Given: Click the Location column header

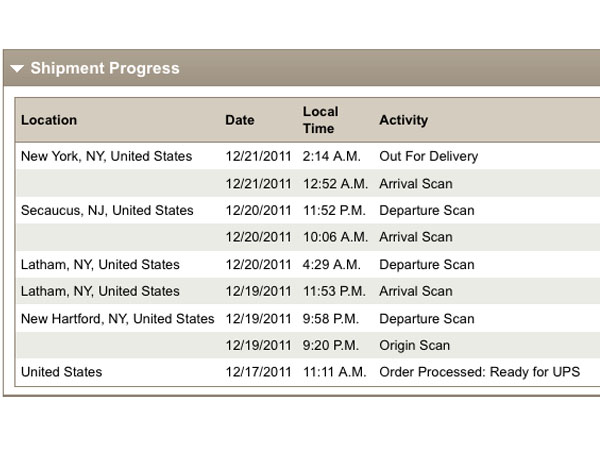Looking at the screenshot, I should point(49,120).
